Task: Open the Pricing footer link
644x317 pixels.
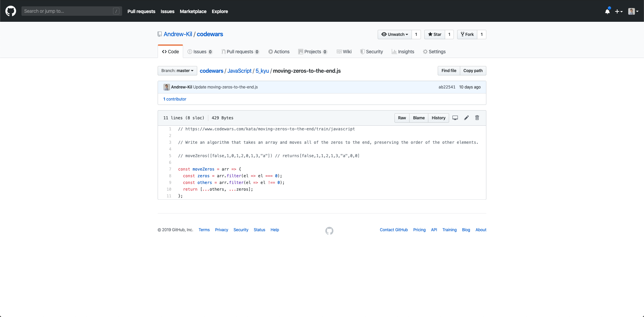Action: 419,230
